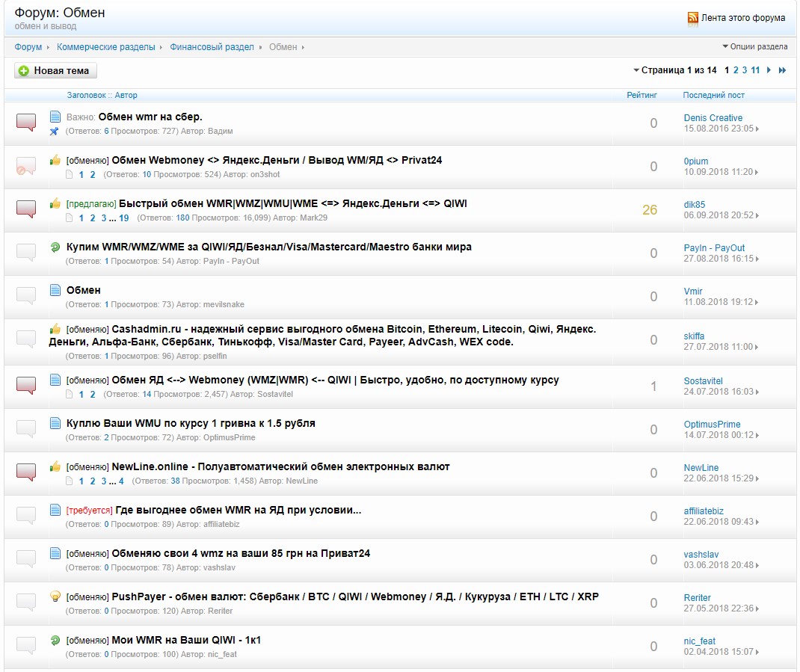This screenshot has width=800, height=672.
Task: Open user profile Sostavitel in last post column
Action: (x=703, y=381)
